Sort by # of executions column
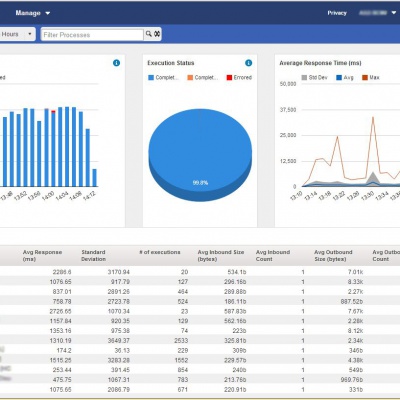This screenshot has width=400, height=400. tap(160, 252)
